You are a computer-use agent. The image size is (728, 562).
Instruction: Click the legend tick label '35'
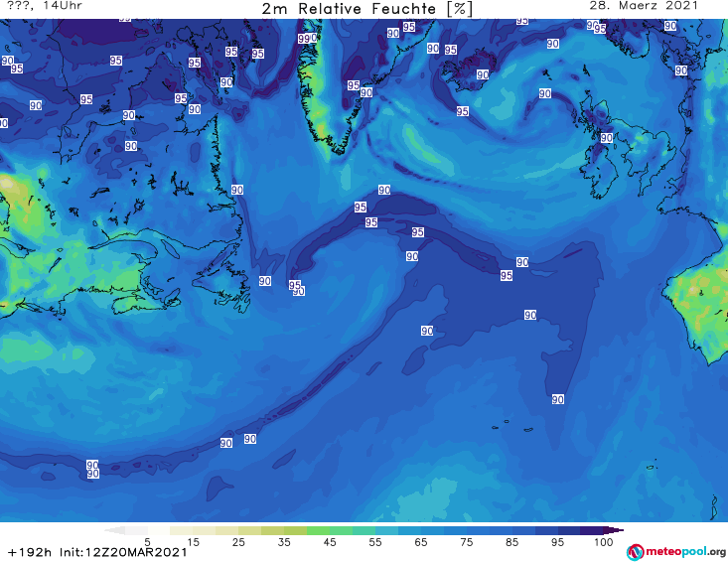[284, 542]
